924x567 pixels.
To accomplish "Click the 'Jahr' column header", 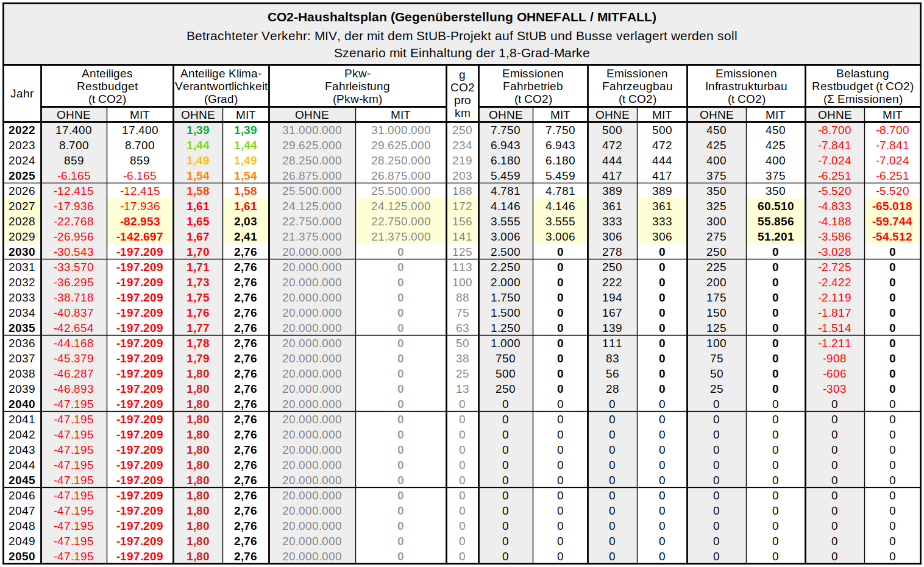I will [x=22, y=94].
